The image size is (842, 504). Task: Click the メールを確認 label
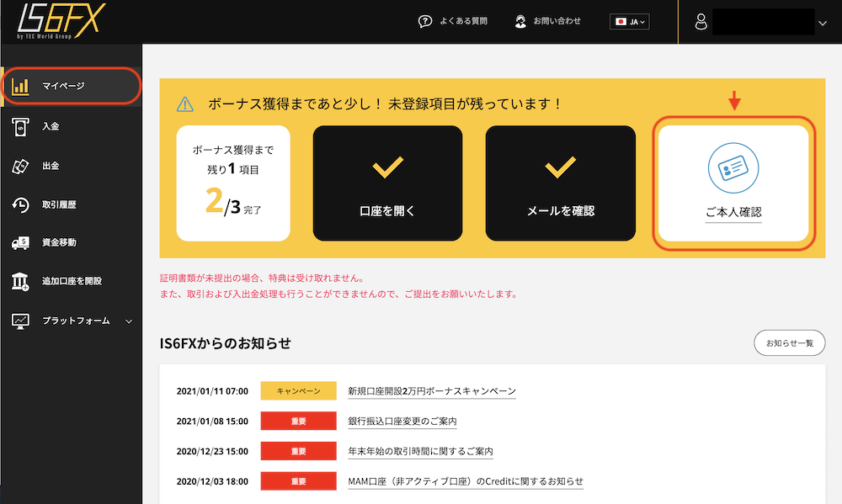pos(561,211)
